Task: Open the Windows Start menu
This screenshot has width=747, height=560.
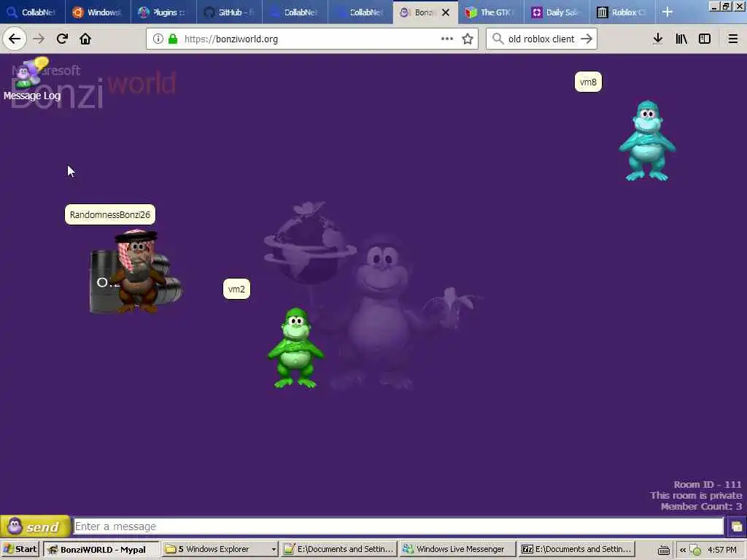Action: point(20,549)
